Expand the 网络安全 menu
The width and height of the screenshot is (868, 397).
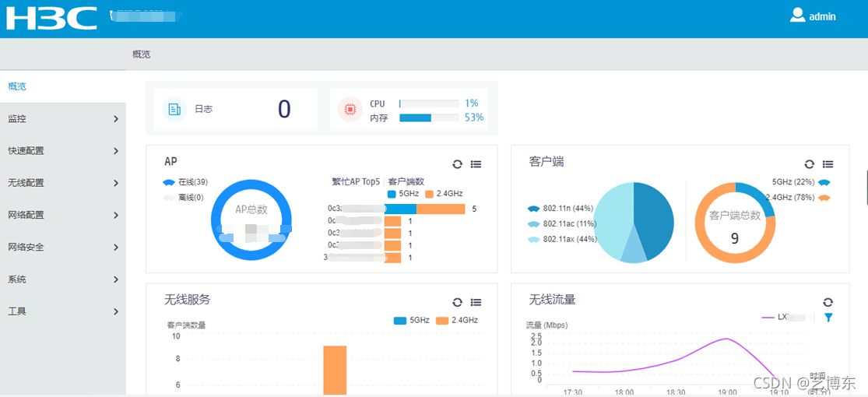[62, 247]
